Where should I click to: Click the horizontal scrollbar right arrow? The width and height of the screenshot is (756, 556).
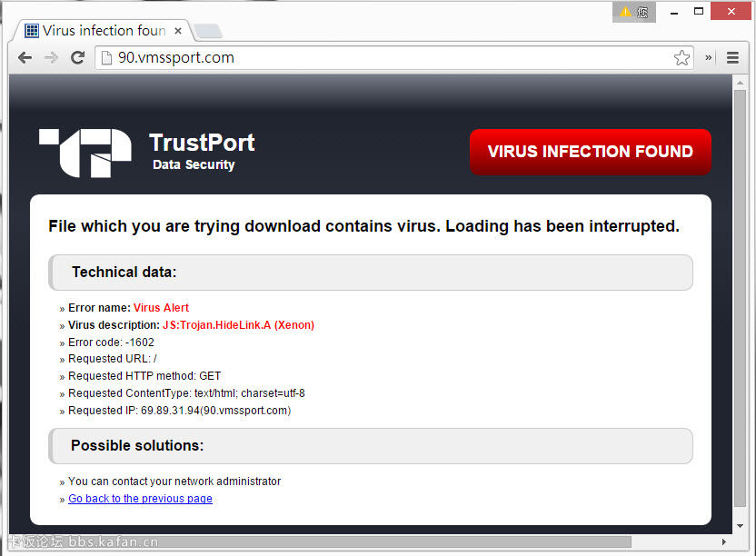723,542
